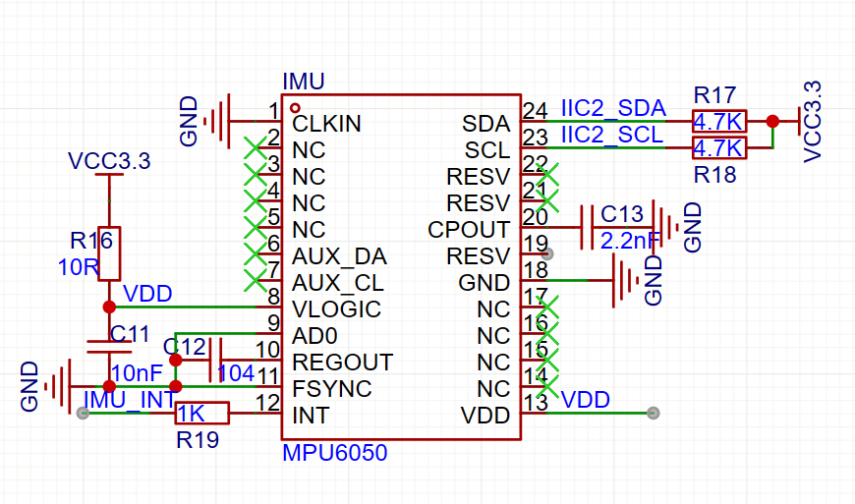Click the open VDD wire end at pin 13

click(653, 413)
